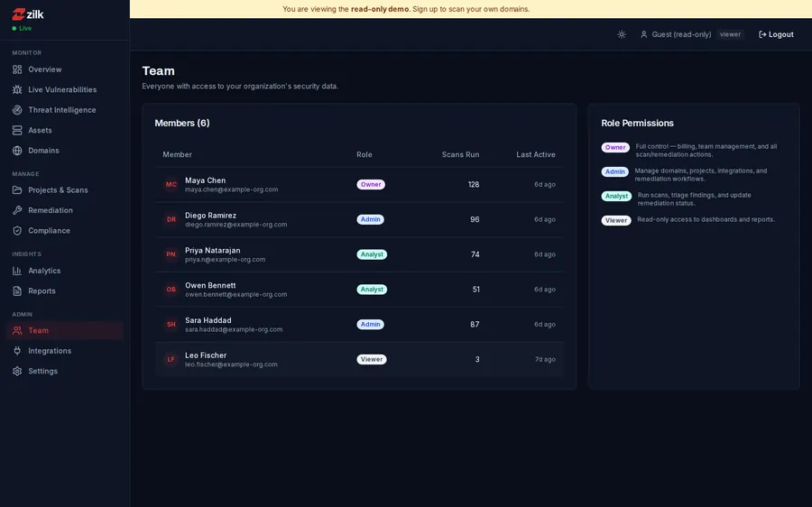Click Owen Bennett's Analyst badge
This screenshot has width=812, height=507.
[372, 290]
